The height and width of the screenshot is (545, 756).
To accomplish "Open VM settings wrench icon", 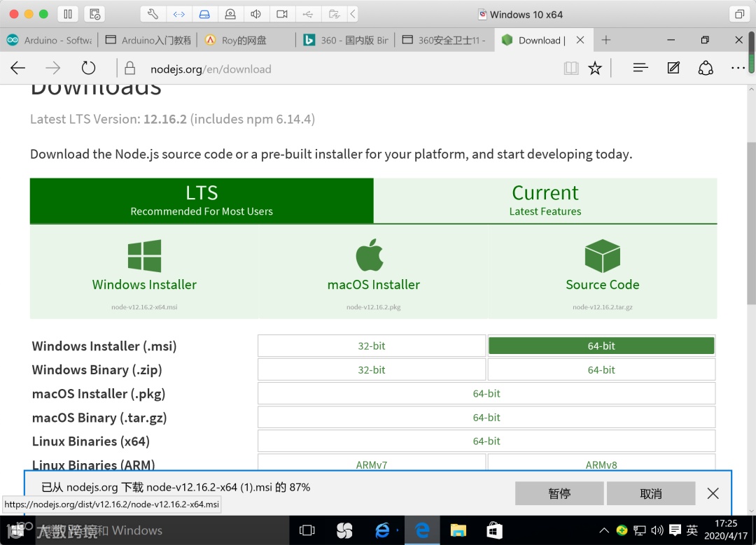I will [153, 14].
